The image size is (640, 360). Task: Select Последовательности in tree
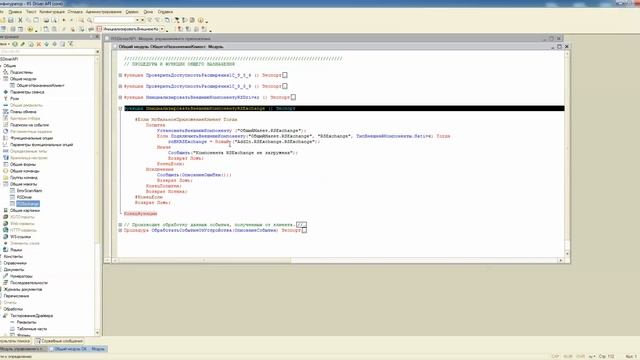coord(29,282)
